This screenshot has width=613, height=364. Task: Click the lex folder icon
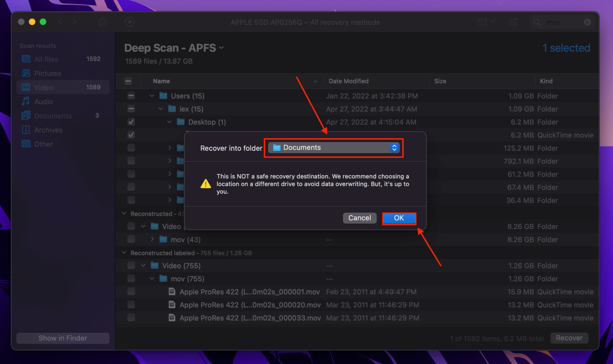click(172, 109)
